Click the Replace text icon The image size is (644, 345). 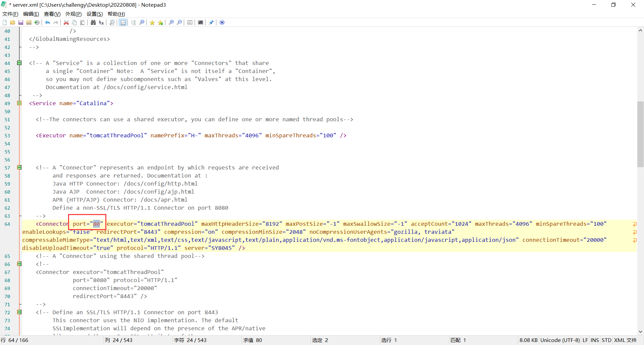(101, 22)
